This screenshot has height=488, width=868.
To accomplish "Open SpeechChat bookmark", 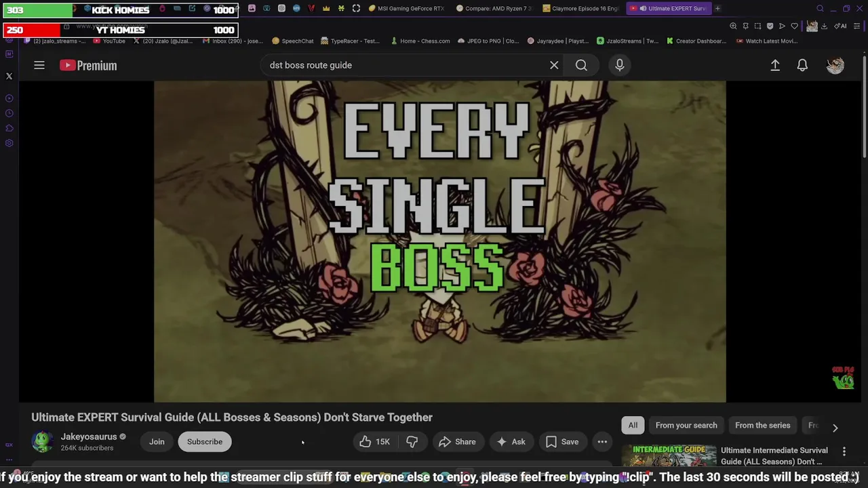I will (292, 41).
